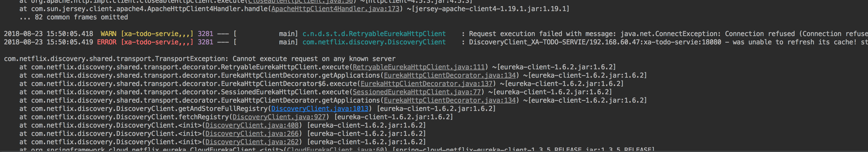Open the DiscoveryClient.java:266 link

pyautogui.click(x=252, y=133)
